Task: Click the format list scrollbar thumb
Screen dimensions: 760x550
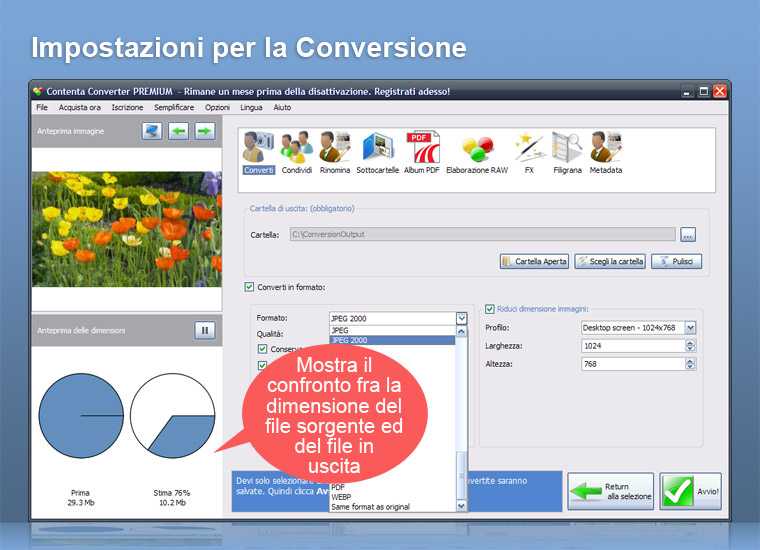Action: pos(461,475)
